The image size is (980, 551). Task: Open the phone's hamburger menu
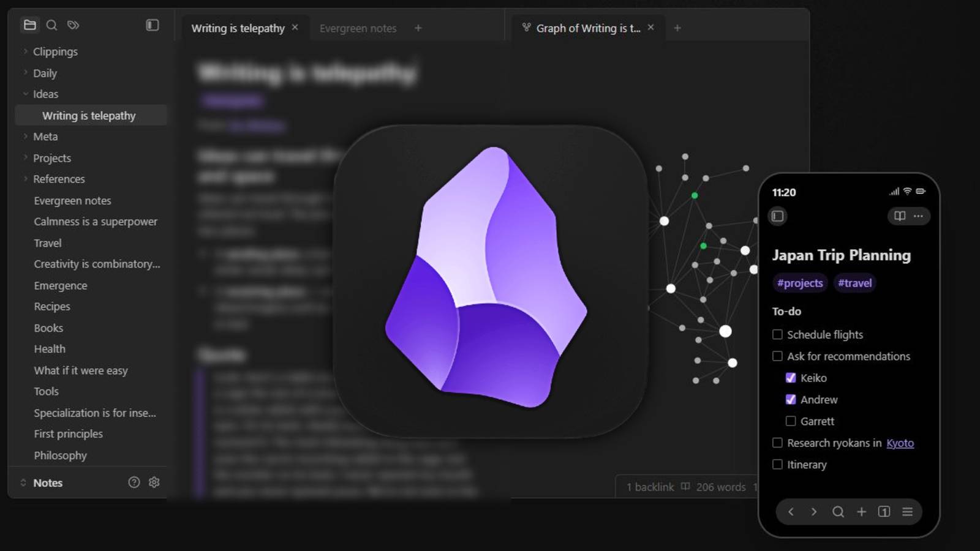pos(908,512)
